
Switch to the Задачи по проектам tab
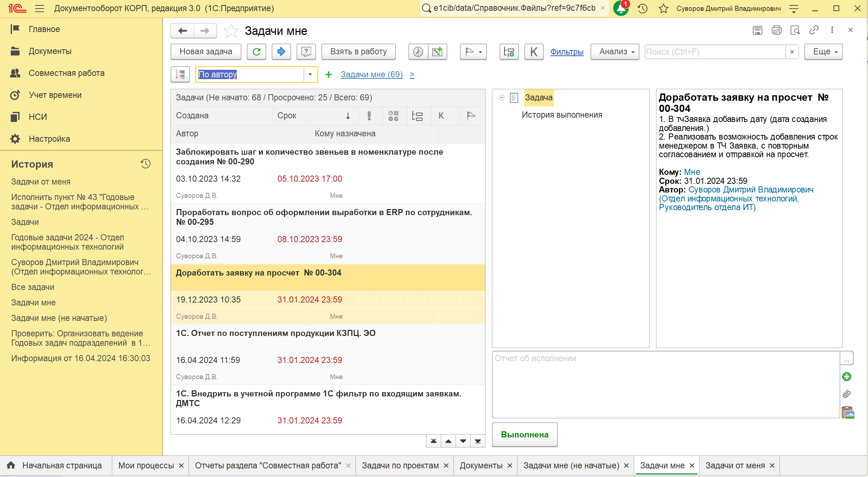pos(400,465)
